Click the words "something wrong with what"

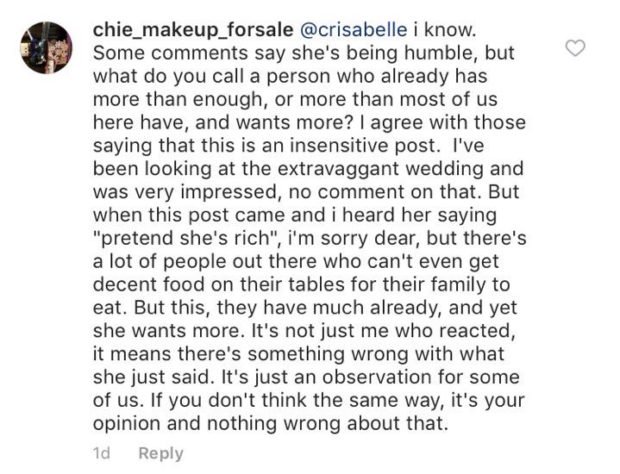click(x=376, y=354)
